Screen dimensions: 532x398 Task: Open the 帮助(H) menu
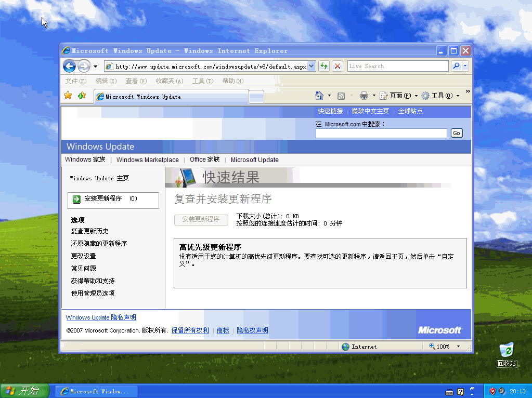(233, 81)
